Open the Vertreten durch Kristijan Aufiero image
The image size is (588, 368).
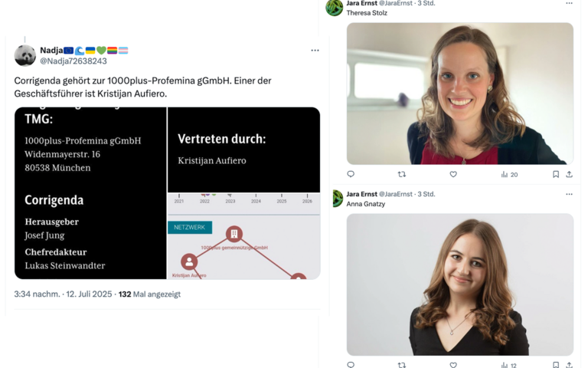point(243,149)
